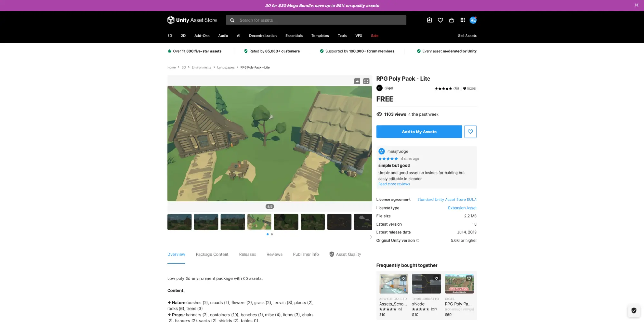Select the fifth preview thumbnail

tap(286, 222)
